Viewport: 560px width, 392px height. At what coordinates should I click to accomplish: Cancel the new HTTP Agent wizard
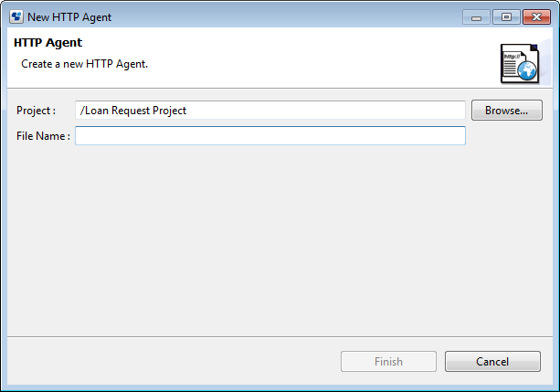[492, 362]
